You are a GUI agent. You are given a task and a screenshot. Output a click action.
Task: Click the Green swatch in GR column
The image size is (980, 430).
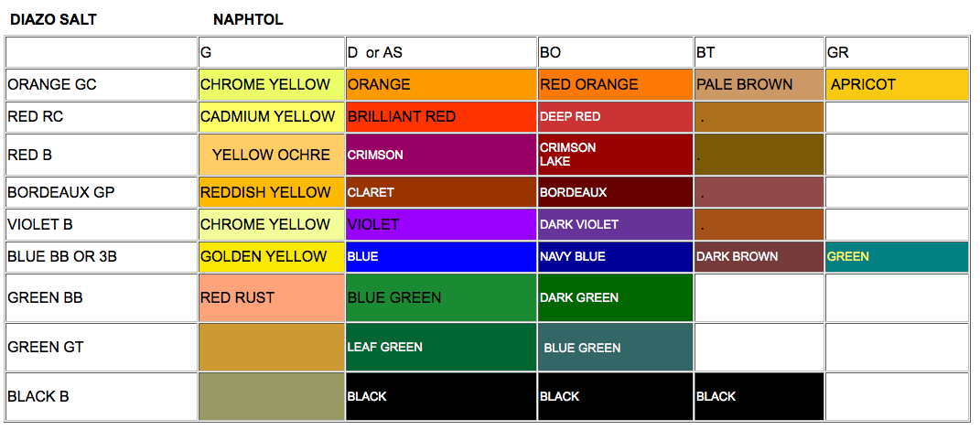coord(897,256)
